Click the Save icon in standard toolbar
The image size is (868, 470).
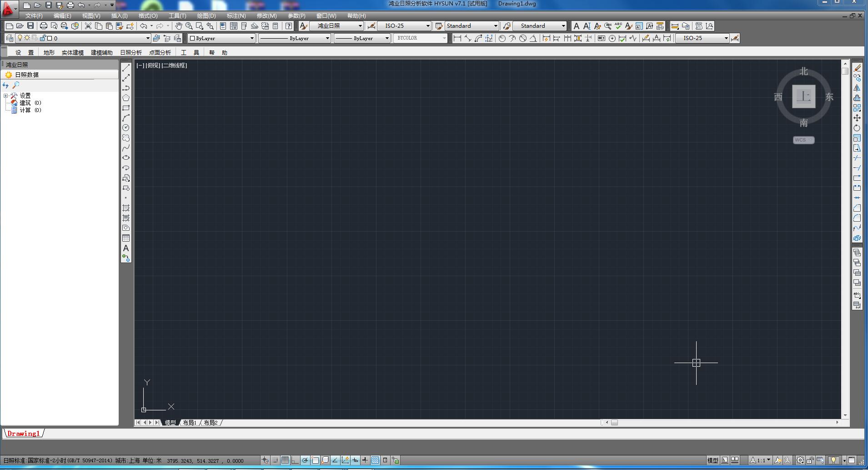point(30,26)
